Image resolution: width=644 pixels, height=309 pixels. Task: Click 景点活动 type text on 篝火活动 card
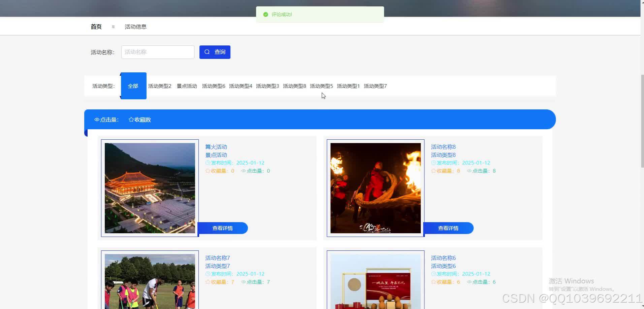click(x=216, y=155)
